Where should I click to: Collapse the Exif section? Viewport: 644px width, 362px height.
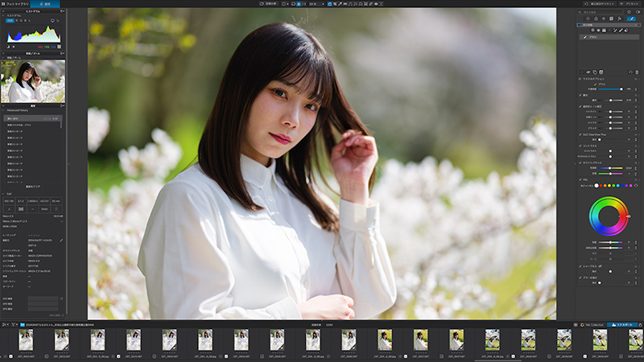[x=3, y=194]
